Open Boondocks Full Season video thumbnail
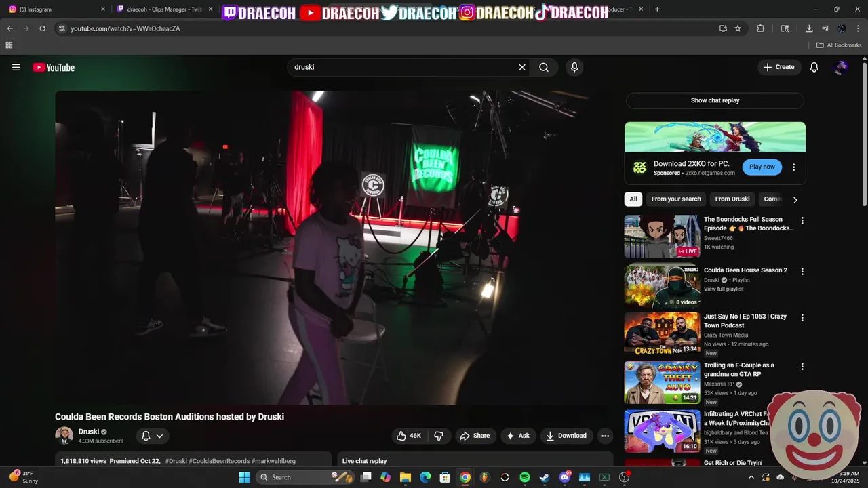Image resolution: width=868 pixels, height=488 pixels. coord(662,237)
